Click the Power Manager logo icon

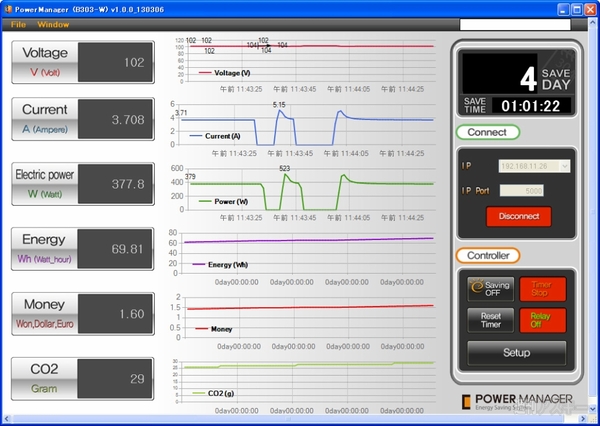tap(466, 402)
